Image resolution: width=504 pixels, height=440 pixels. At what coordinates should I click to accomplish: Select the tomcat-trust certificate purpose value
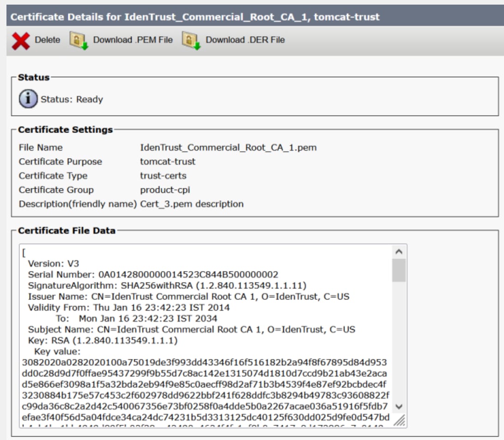pyautogui.click(x=168, y=162)
